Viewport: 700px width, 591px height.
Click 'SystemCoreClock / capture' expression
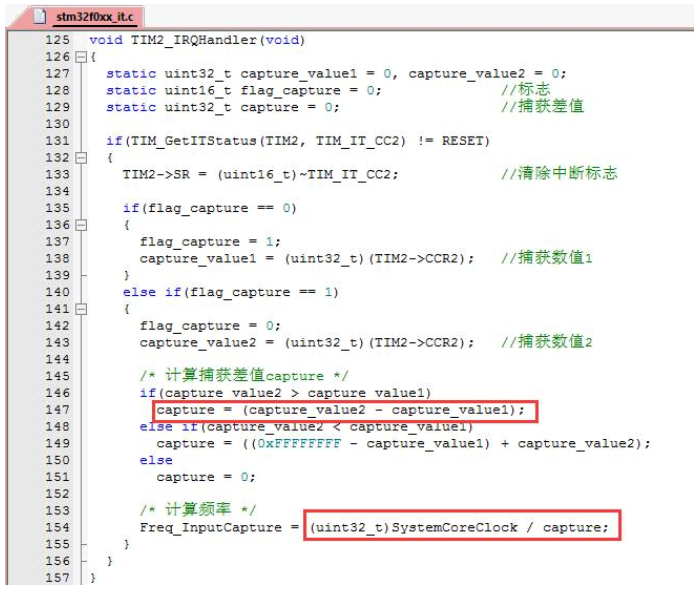(x=497, y=528)
